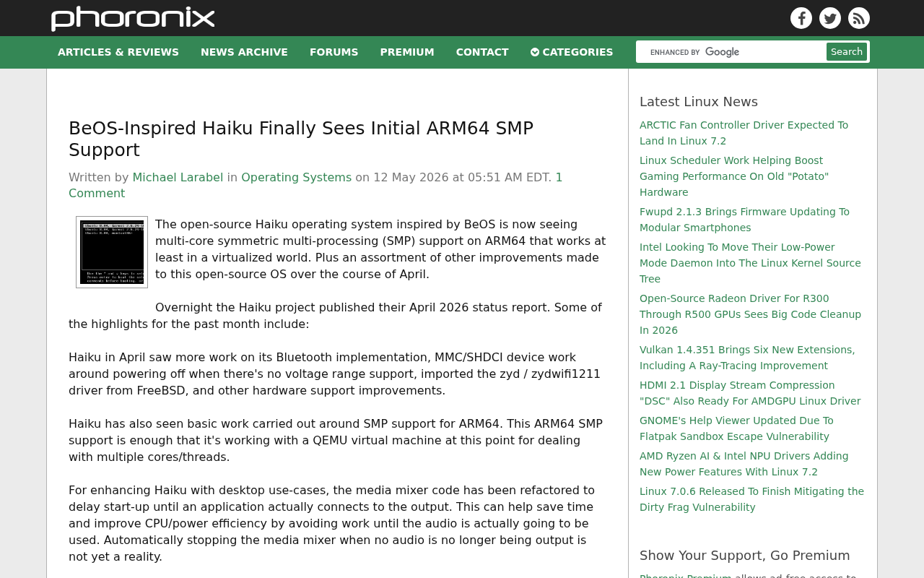Expand the Categories dropdown menu
Image resolution: width=924 pixels, height=578 pixels.
coord(572,52)
